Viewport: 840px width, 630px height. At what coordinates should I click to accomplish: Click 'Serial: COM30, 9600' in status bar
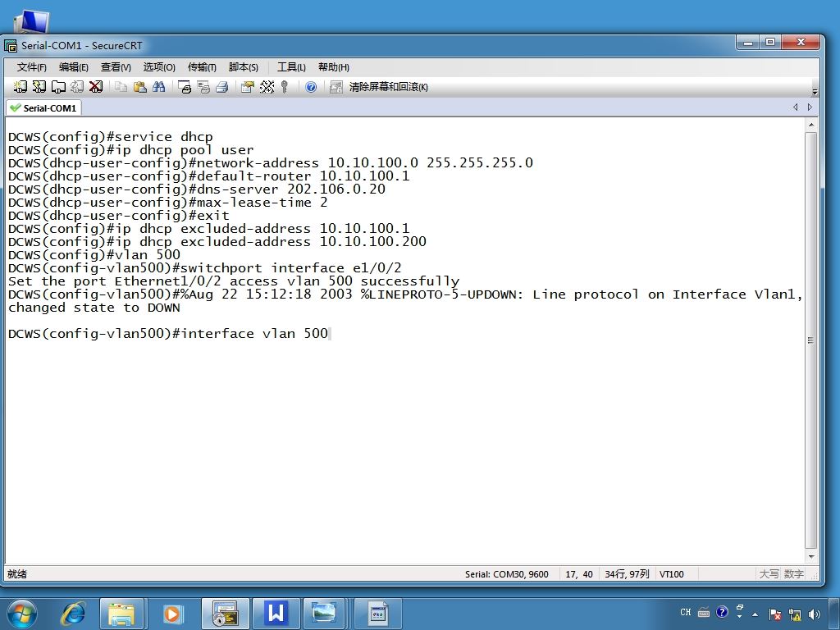[x=507, y=574]
